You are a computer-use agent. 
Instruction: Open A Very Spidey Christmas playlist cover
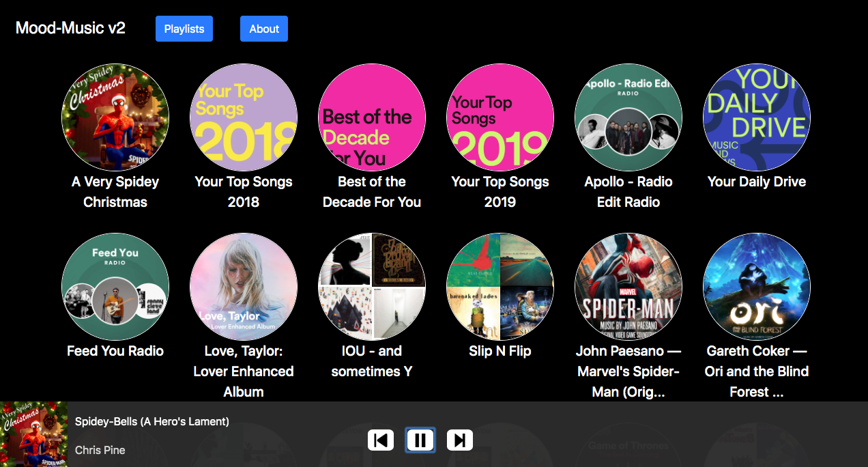115,117
